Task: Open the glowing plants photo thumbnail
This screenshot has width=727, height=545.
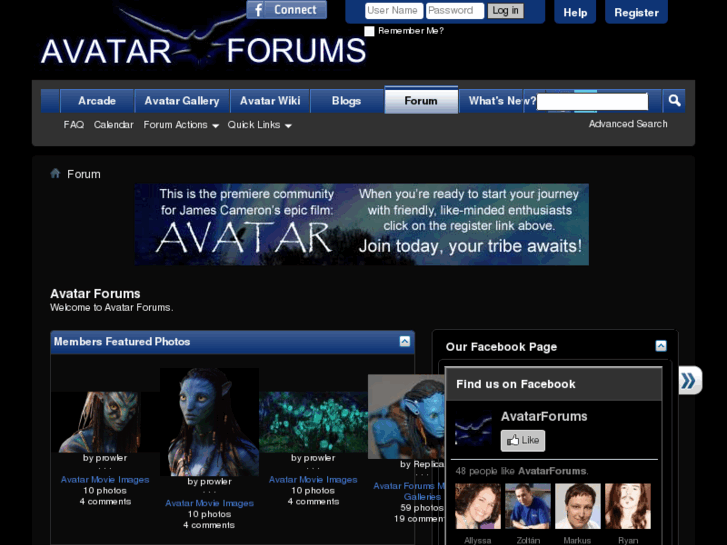Action: [x=313, y=422]
